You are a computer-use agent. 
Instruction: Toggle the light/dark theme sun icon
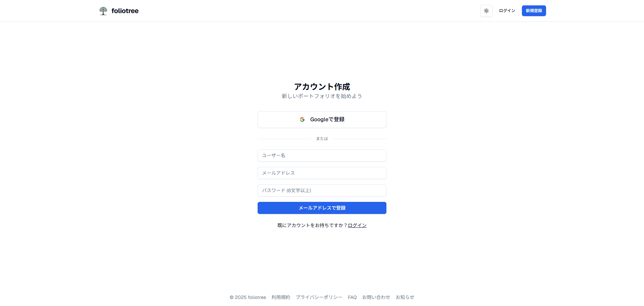click(x=486, y=11)
